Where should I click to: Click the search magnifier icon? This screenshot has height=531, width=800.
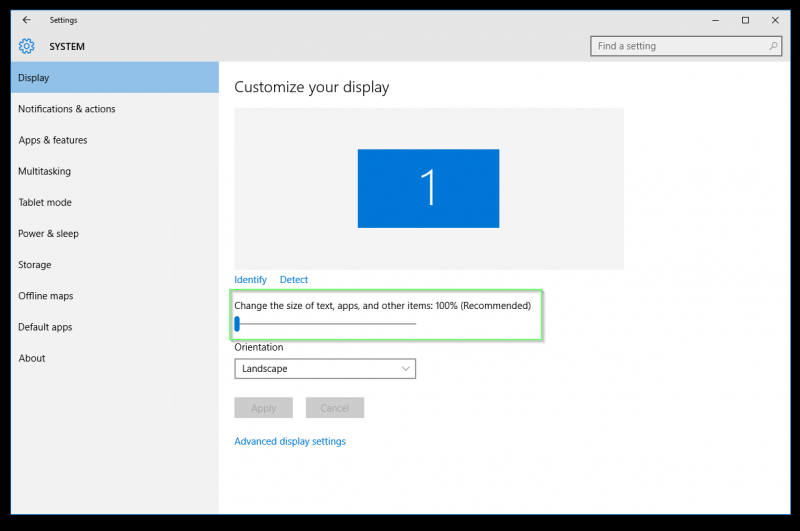773,46
